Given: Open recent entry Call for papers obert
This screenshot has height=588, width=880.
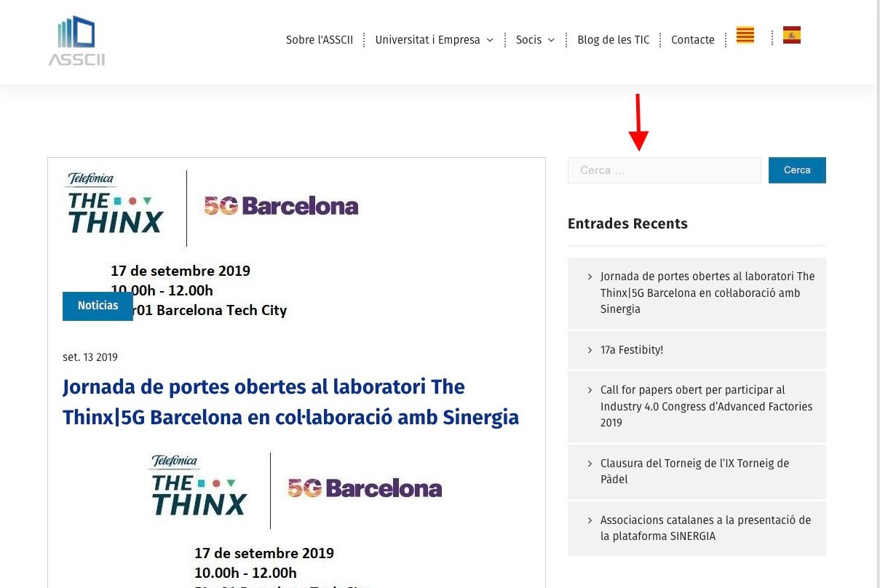Looking at the screenshot, I should point(706,406).
